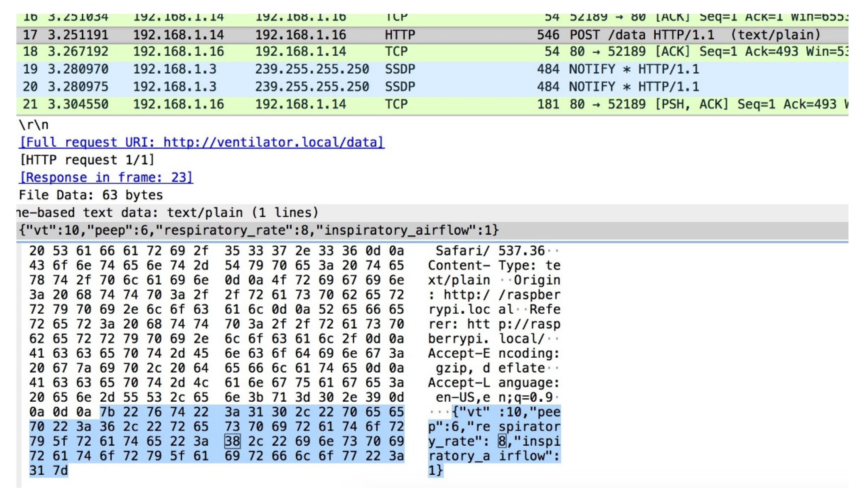Click the final hex bytes 31 7d
Image resolution: width=867 pixels, height=504 pixels.
coord(48,470)
